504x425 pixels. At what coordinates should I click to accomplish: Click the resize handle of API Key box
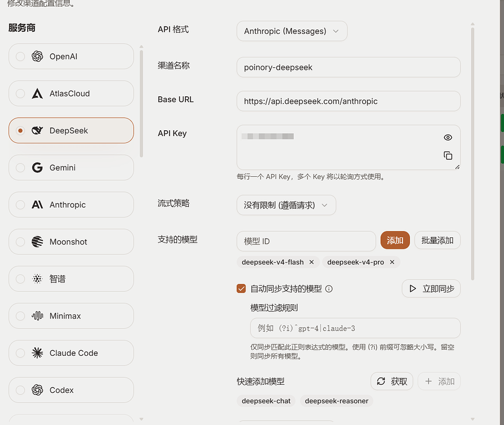coord(457,167)
